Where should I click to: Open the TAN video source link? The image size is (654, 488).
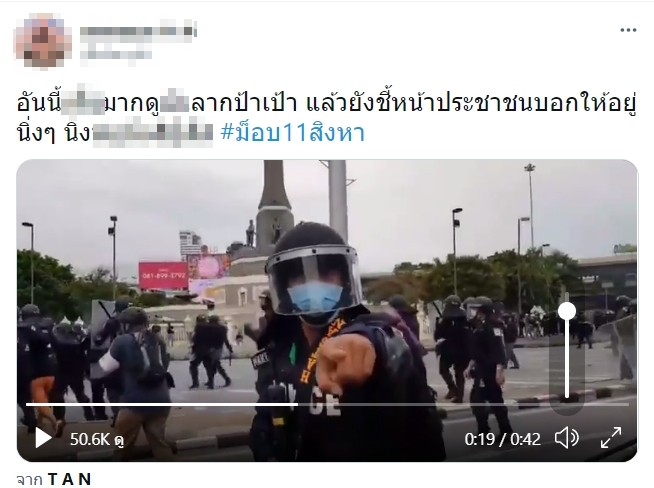click(x=70, y=479)
